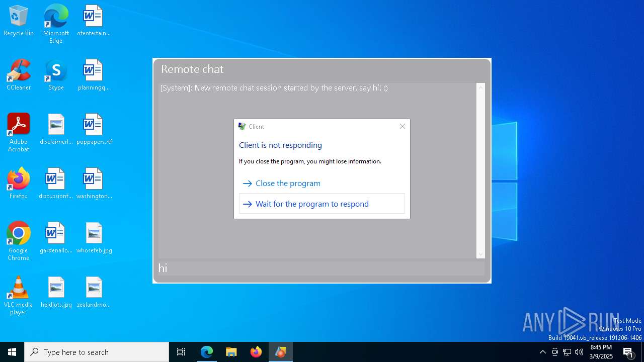The height and width of the screenshot is (362, 644).
Task: Open the Windows Start menu
Action: coord(12,352)
